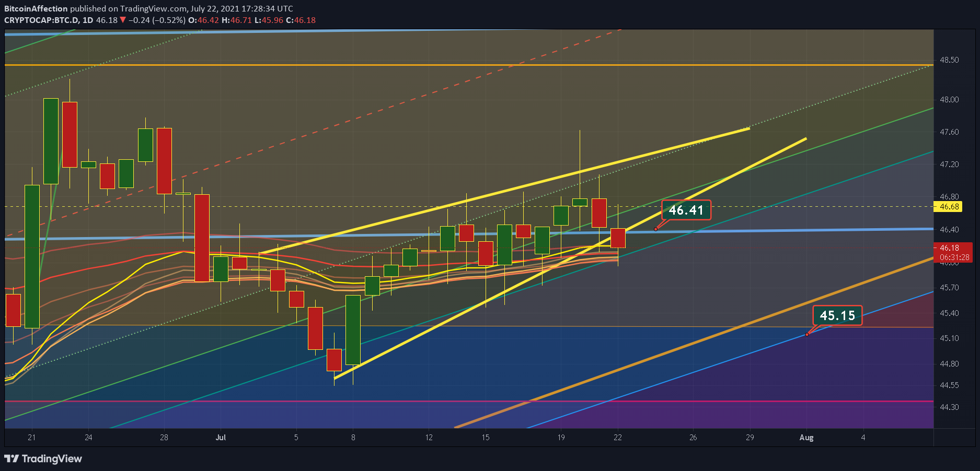The width and height of the screenshot is (980, 471).
Task: Click the 5 date on time axis
Action: tap(296, 438)
